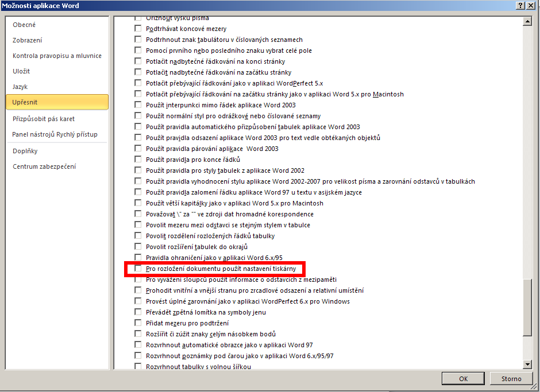Enable Podtrhávat koncové mezery
Image resolution: width=540 pixels, height=392 pixels.
pos(138,28)
